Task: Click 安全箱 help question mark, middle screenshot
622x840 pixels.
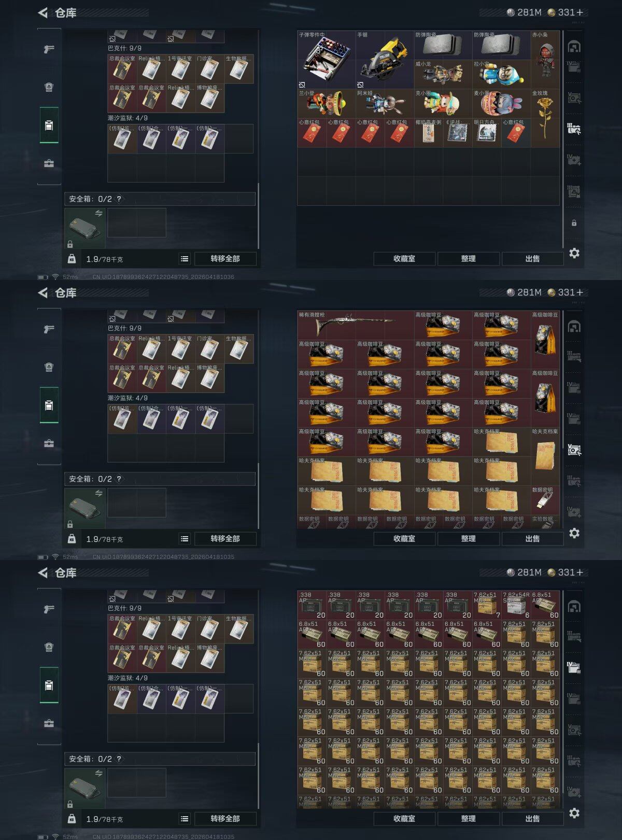Action: click(x=119, y=479)
